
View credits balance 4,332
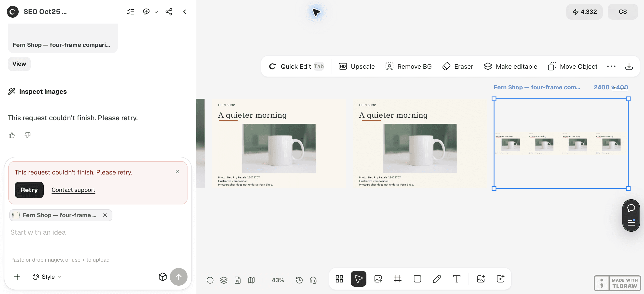pos(584,12)
